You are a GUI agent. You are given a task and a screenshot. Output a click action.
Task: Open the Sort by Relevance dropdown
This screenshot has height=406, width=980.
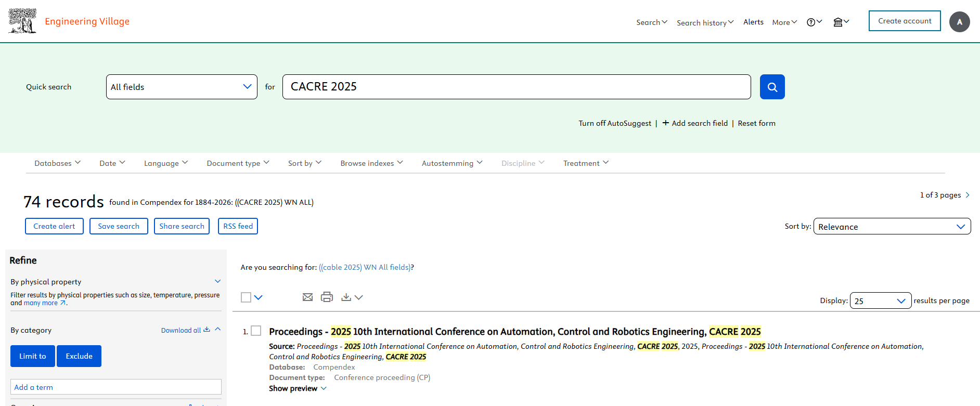tap(892, 227)
